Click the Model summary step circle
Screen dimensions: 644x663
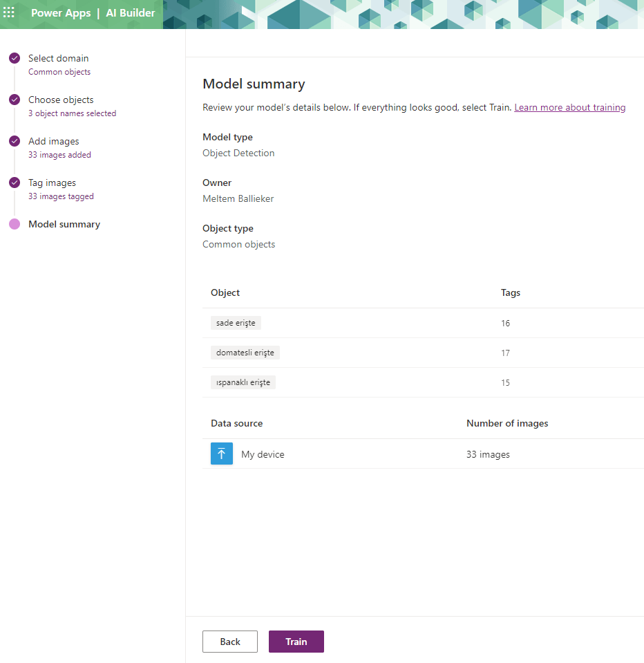click(15, 224)
